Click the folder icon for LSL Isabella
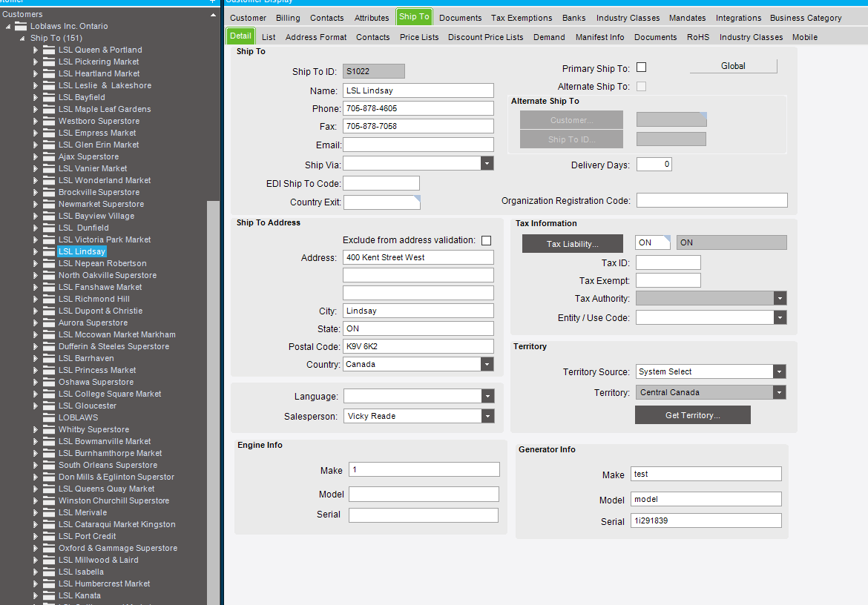Screen dimensions: 868x605 49,572
